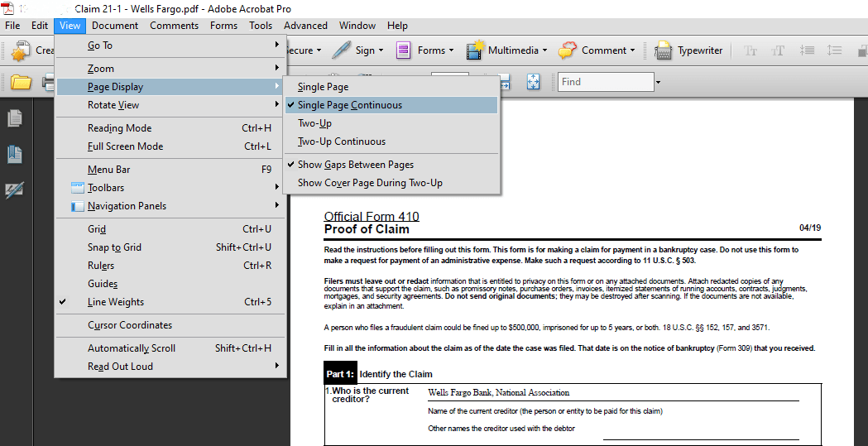Open the Sign dropdown arrow
Screen dimensions: 868x446
point(381,50)
